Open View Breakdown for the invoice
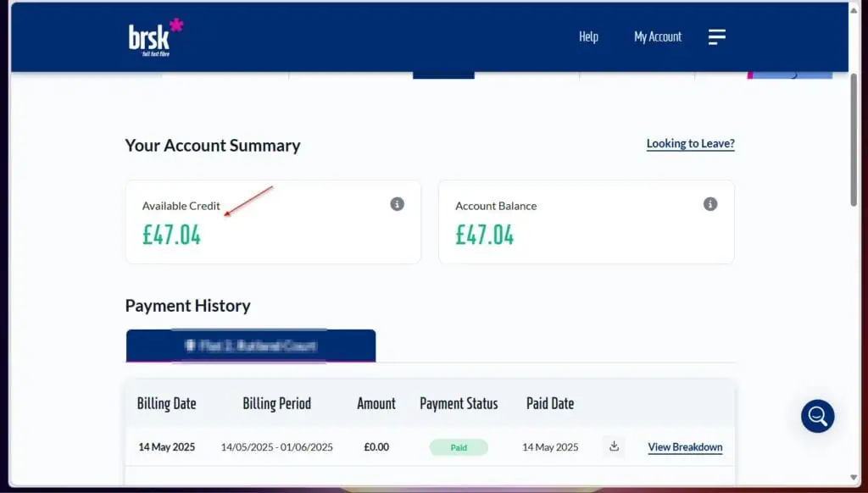868x493 pixels. [684, 446]
